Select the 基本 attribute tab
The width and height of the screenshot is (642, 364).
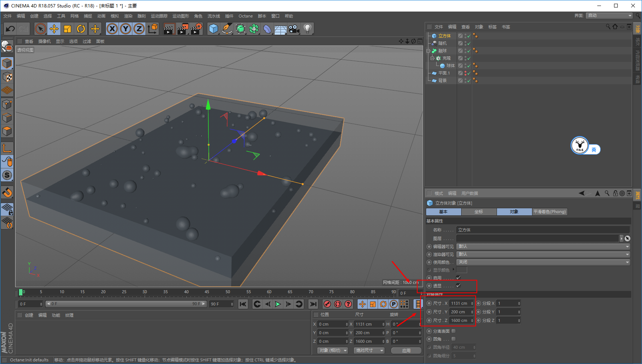tap(443, 212)
